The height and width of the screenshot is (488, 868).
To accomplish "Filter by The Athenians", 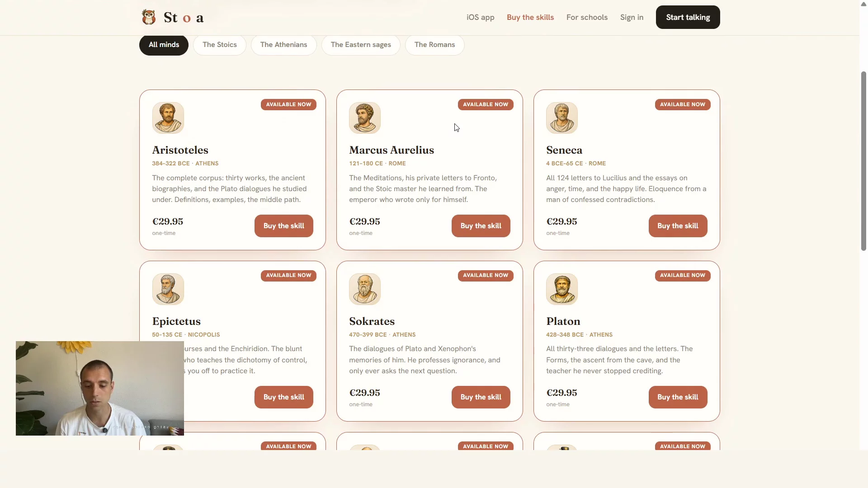I will 283,45.
